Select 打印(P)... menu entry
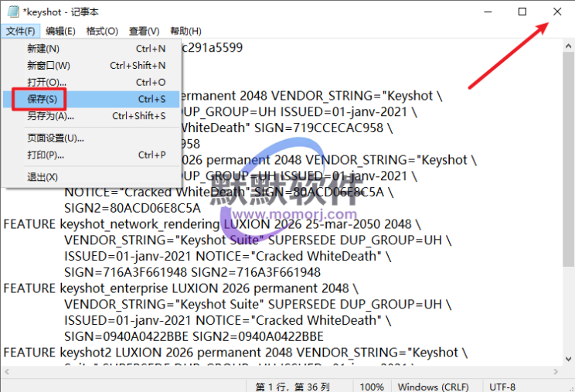Image resolution: width=575 pixels, height=392 pixels. coord(46,155)
